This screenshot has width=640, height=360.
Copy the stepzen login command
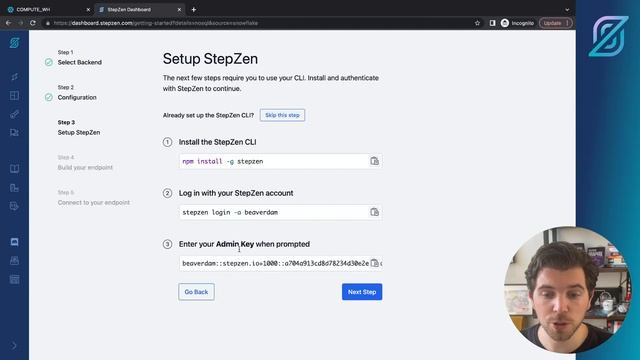[x=374, y=212]
